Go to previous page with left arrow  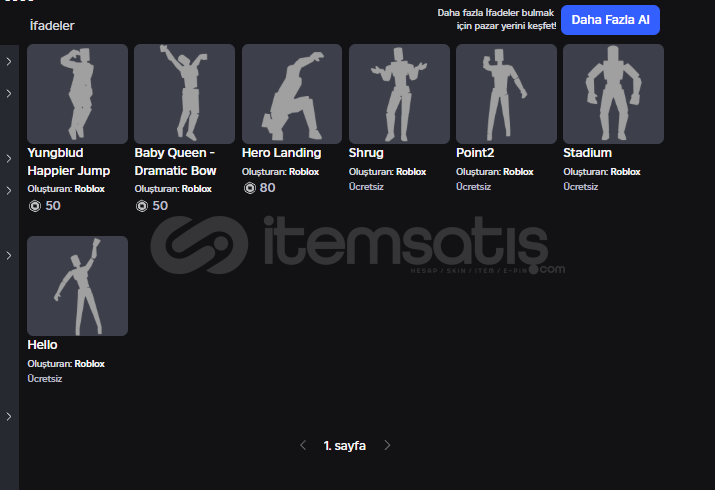[303, 446]
